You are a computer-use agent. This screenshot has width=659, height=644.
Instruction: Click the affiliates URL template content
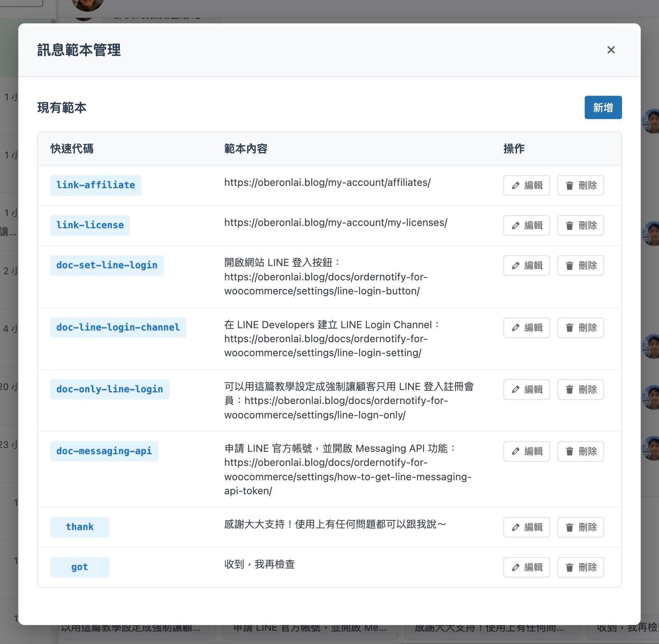coord(327,182)
